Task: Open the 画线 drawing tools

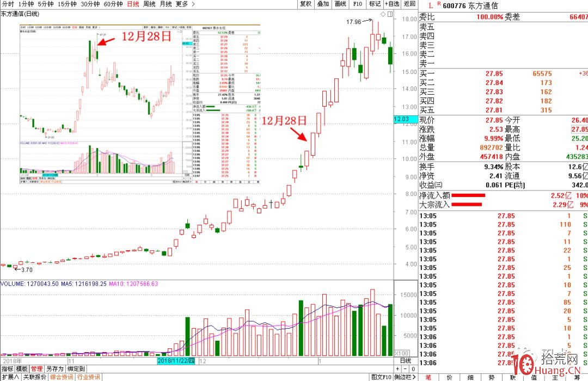Action: point(340,4)
